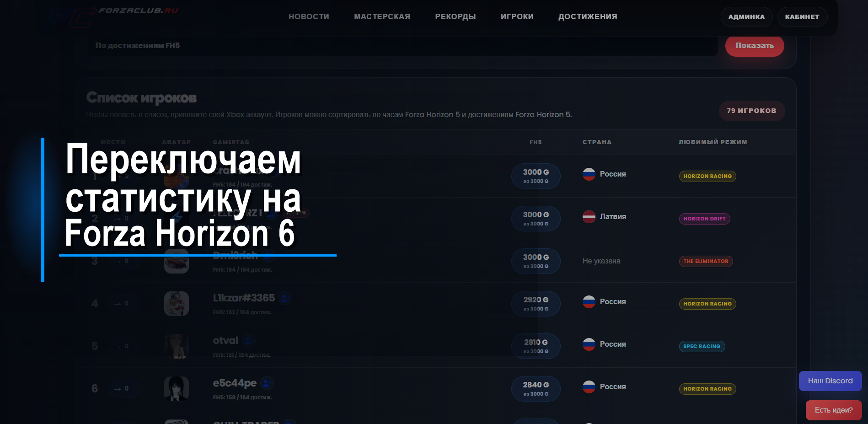Click the Латвия country label
868x424 pixels.
coord(613,217)
